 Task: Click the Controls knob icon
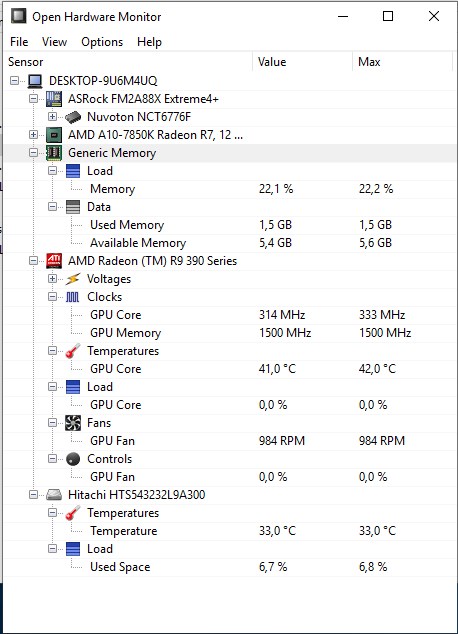coord(73,459)
